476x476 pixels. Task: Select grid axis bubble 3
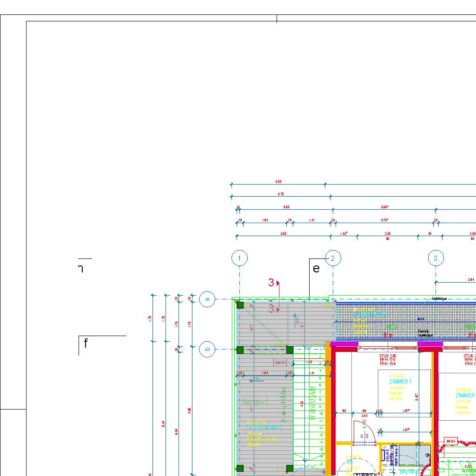tap(436, 258)
